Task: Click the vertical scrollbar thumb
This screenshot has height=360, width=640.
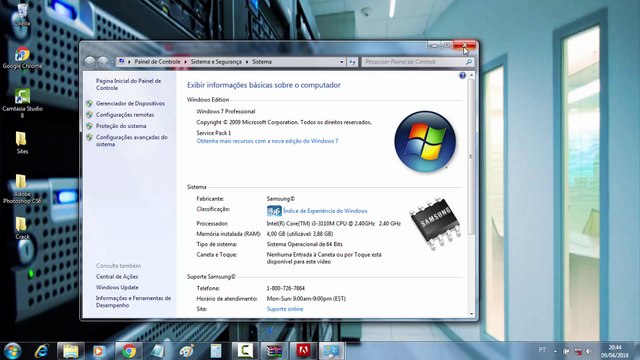Action: click(471, 157)
